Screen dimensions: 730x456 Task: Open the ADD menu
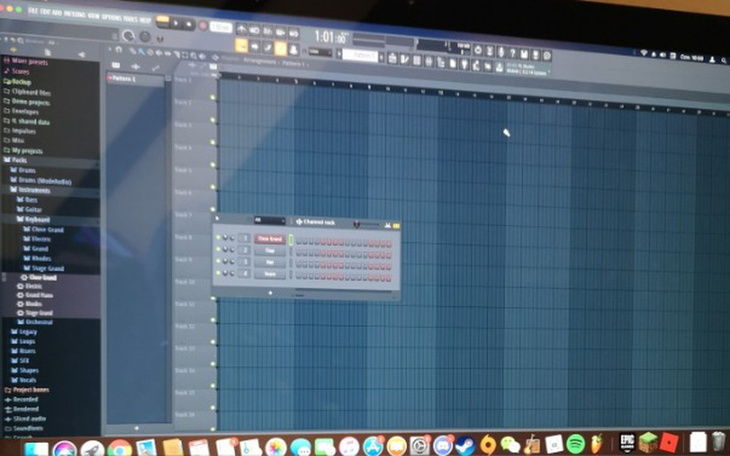coord(57,12)
